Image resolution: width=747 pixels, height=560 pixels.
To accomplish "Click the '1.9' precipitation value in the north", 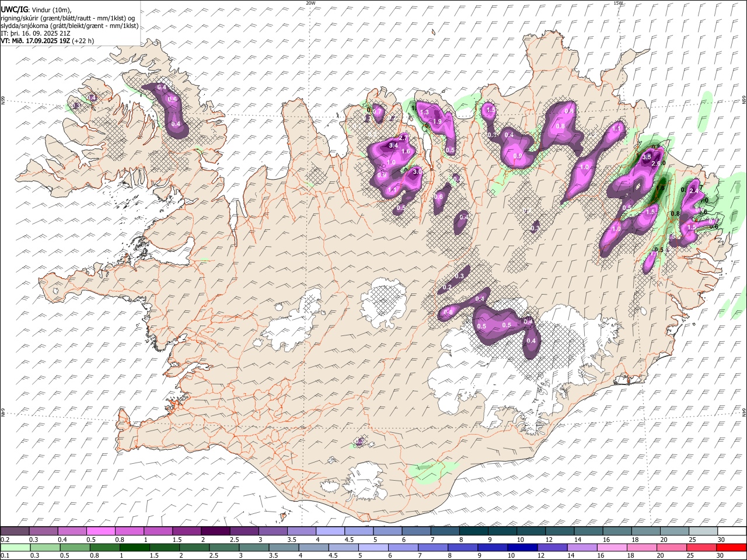I will [437, 121].
